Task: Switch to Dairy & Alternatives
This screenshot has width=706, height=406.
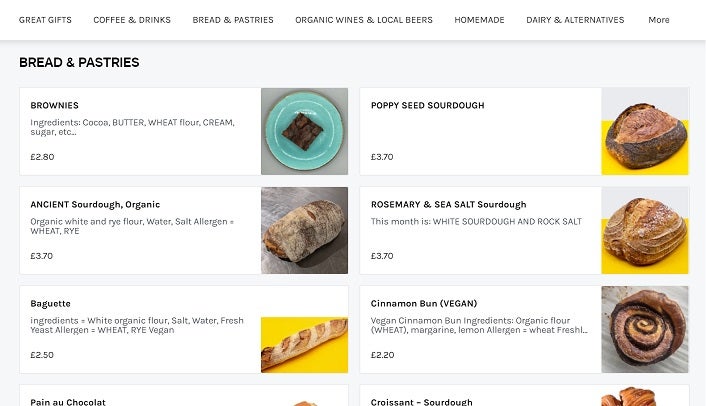Action: click(x=575, y=20)
